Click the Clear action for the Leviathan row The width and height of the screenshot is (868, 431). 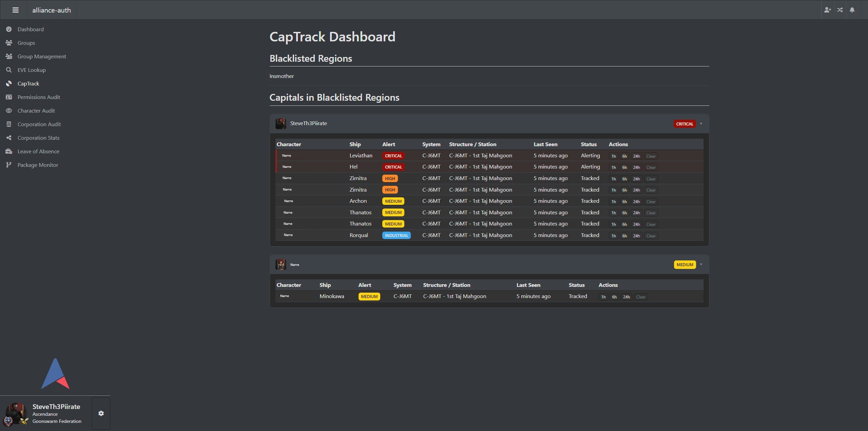650,156
